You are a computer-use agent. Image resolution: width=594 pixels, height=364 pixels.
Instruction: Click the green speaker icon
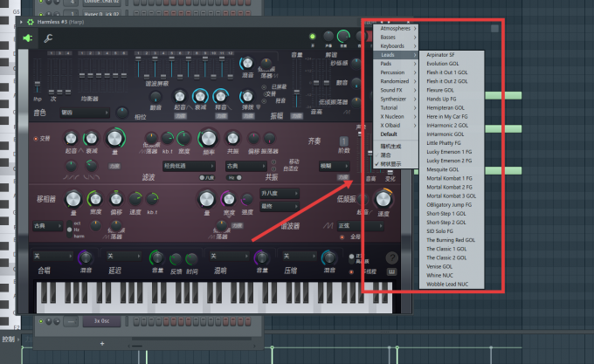tap(28, 38)
